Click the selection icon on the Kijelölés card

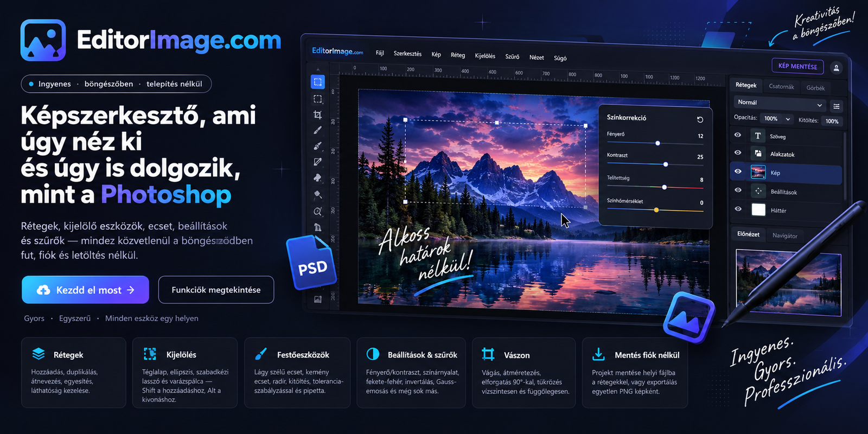click(150, 354)
